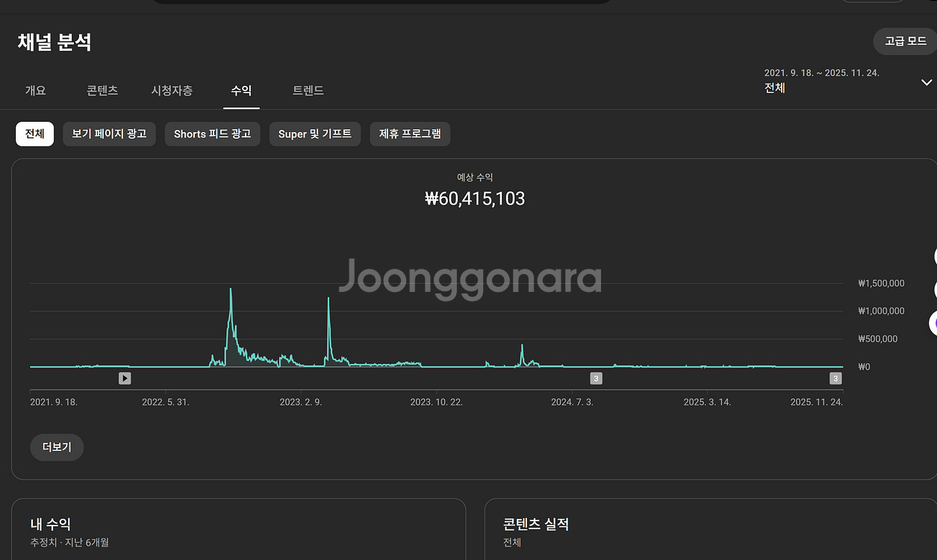Viewport: 937px width, 560px height.
Task: Click the video published play marker
Action: 125,379
